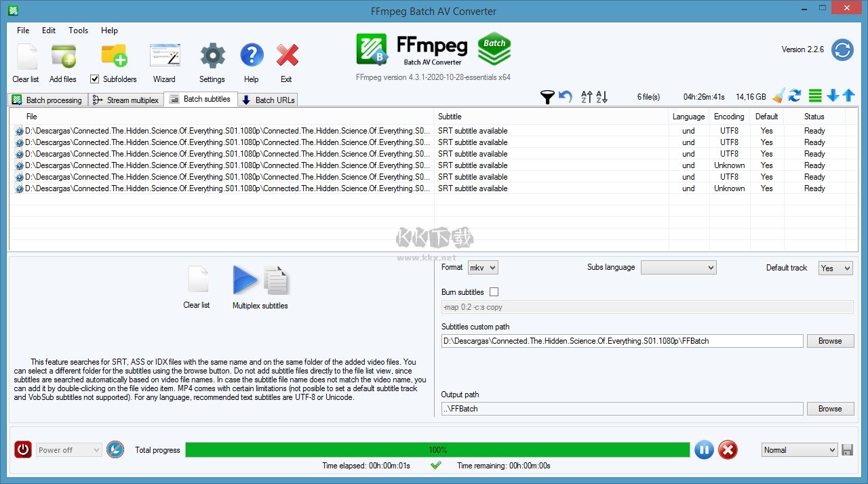Click the round icon right of Power off dropdown
The image size is (868, 484).
pyautogui.click(x=115, y=449)
